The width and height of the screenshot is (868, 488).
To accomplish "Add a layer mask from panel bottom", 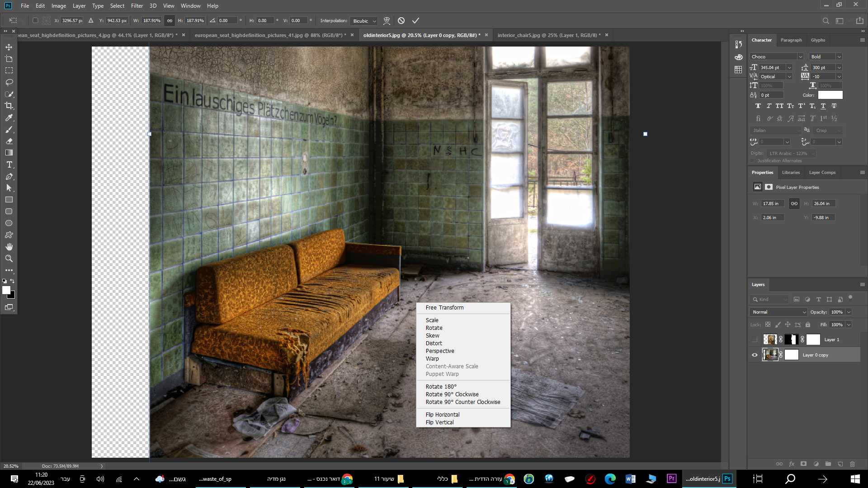I will click(x=803, y=464).
